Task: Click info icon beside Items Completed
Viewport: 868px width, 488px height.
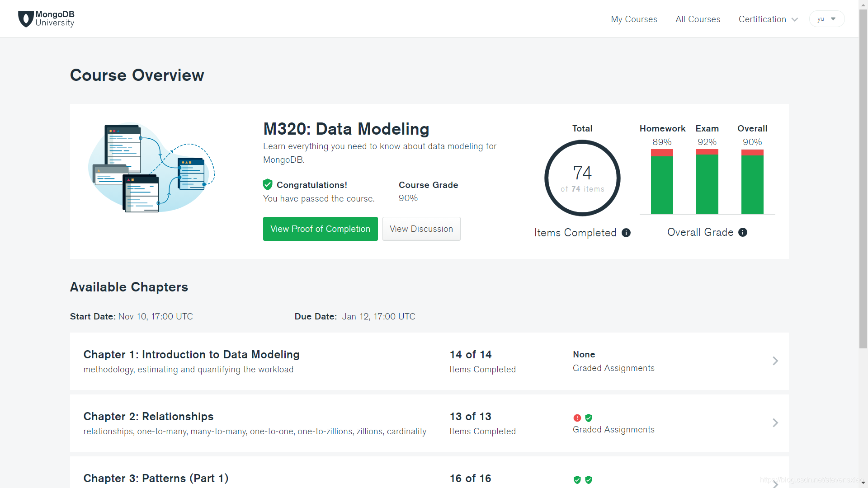Action: 626,233
